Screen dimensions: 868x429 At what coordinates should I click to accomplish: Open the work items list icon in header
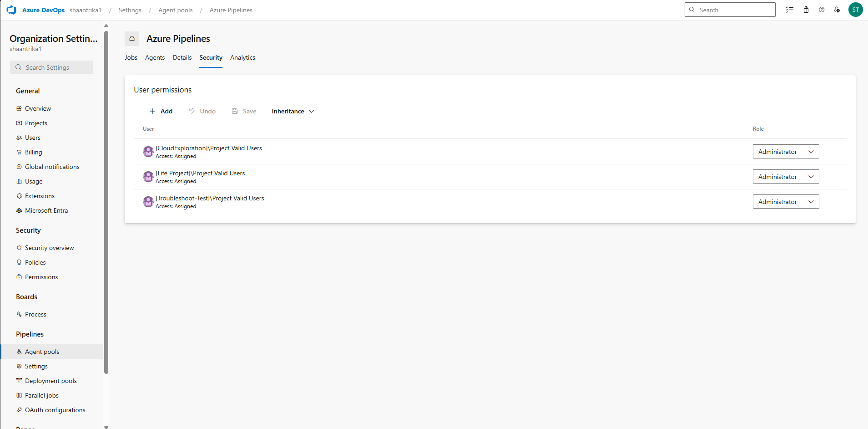[x=790, y=10]
